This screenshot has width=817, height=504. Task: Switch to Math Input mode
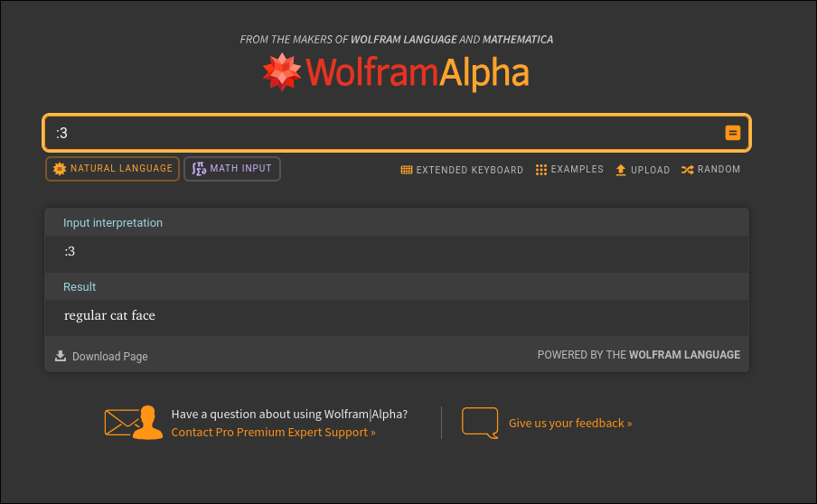pyautogui.click(x=232, y=169)
